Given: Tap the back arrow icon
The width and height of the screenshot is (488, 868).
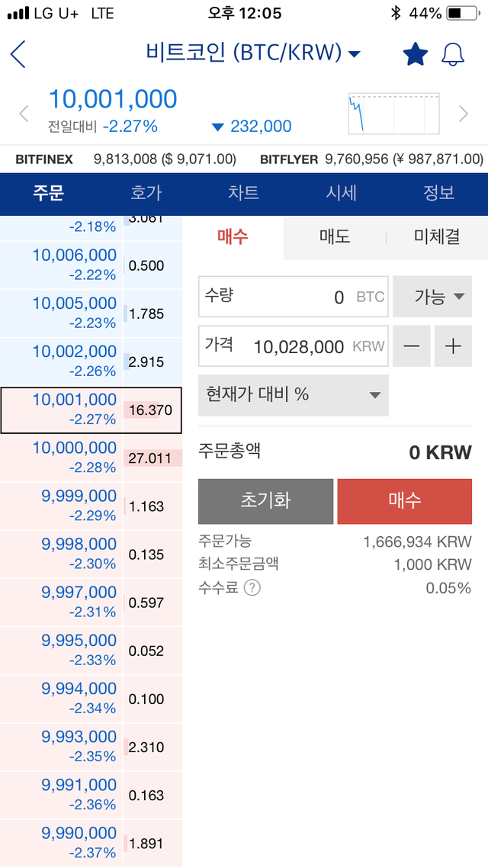Looking at the screenshot, I should point(18,55).
